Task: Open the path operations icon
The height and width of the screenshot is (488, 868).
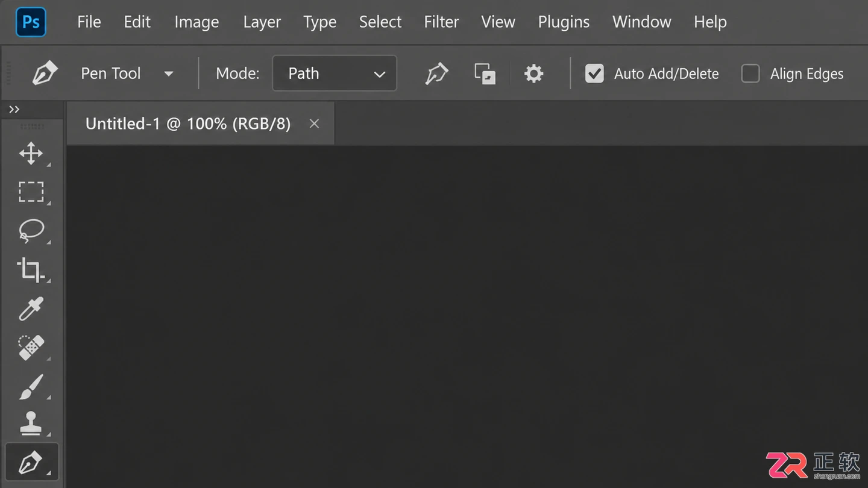Action: click(485, 74)
